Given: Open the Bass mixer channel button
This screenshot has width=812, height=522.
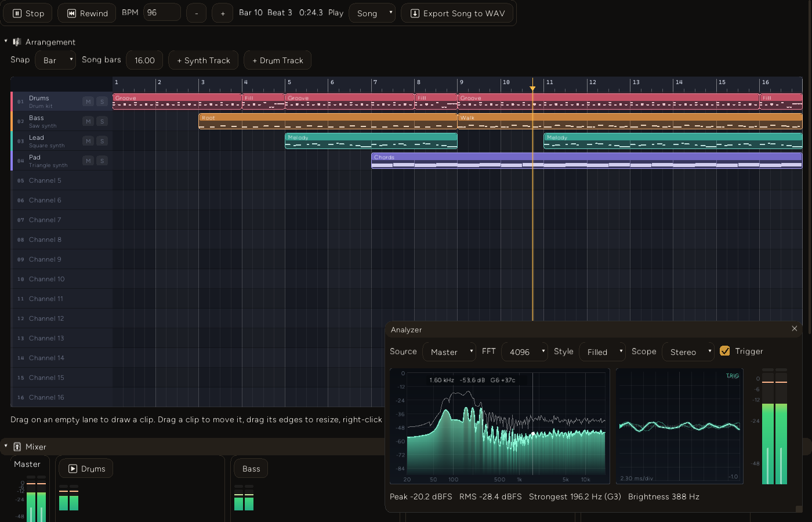Looking at the screenshot, I should pyautogui.click(x=251, y=469).
